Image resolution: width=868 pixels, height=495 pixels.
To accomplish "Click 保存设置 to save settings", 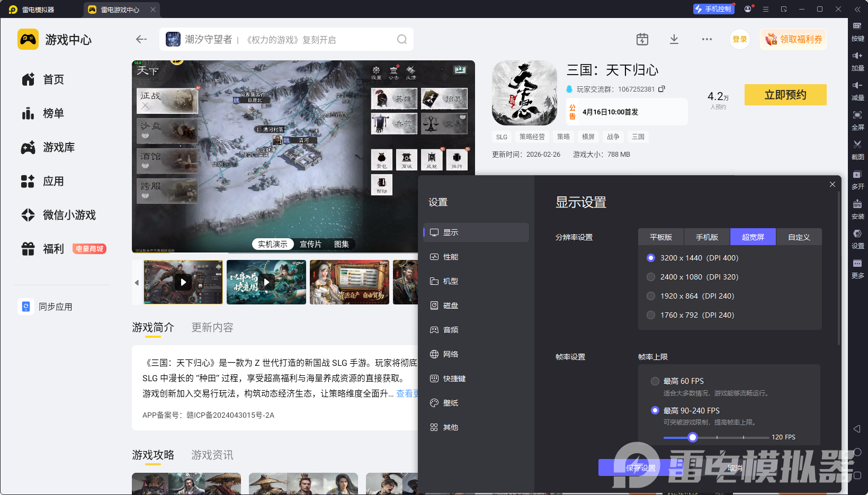I will [x=641, y=467].
